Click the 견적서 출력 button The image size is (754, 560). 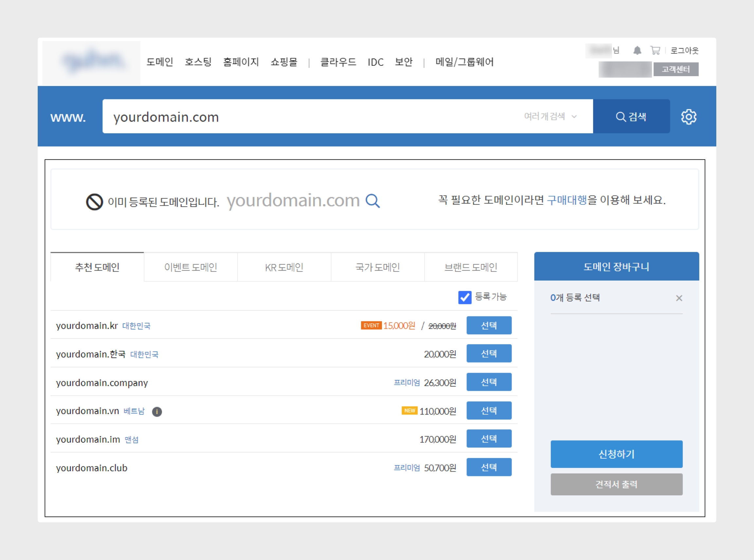[x=616, y=484]
